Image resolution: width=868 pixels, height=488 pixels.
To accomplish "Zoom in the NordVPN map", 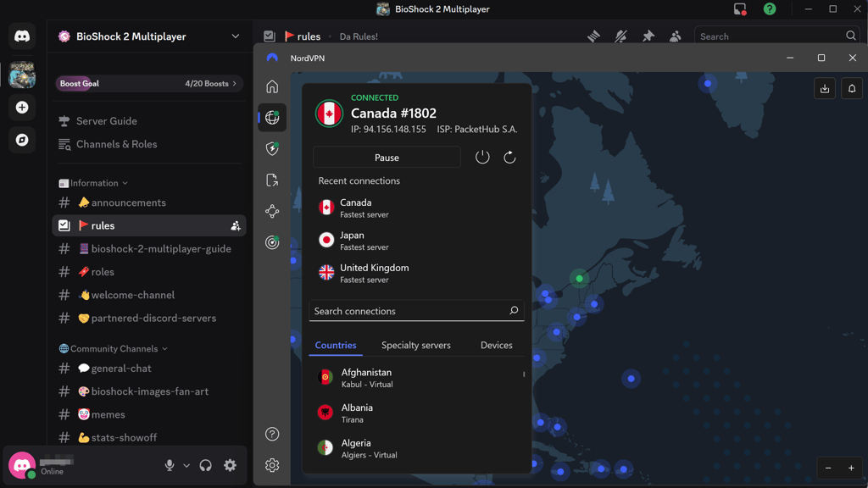I will pos(851,468).
